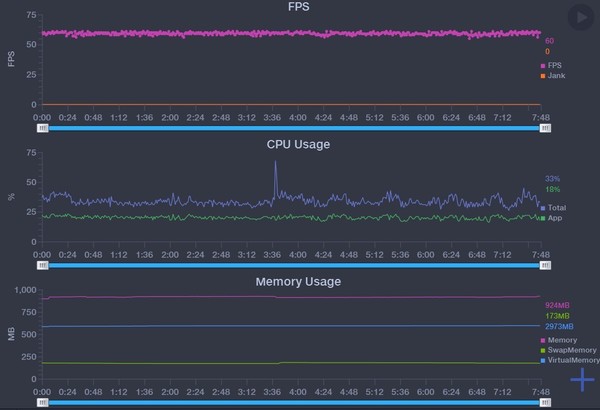Click right handle of CPU Usage range slider

545,265
